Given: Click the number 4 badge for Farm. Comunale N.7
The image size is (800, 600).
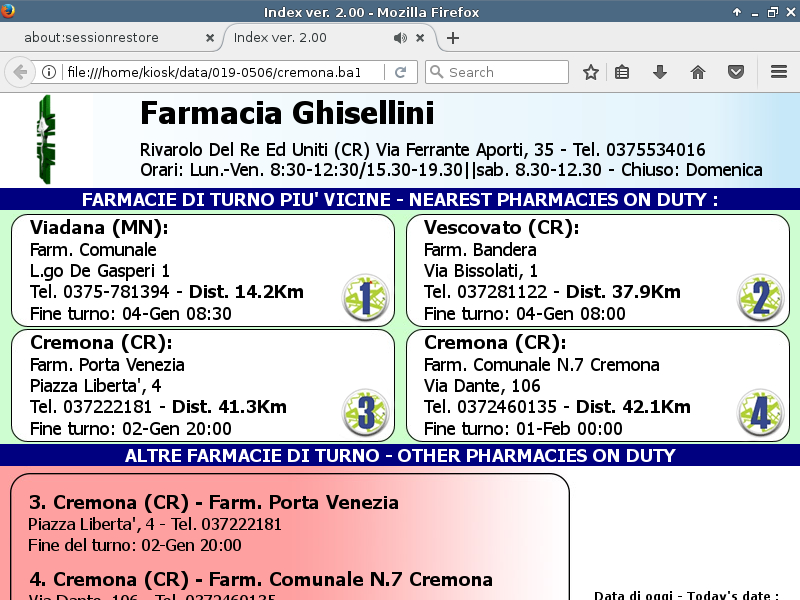Looking at the screenshot, I should tap(760, 413).
